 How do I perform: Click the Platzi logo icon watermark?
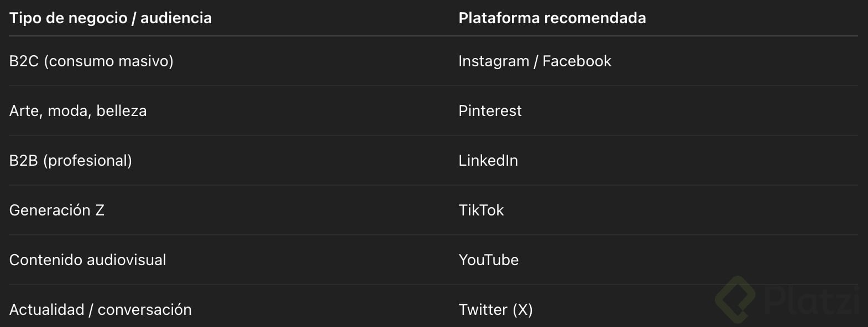(735, 298)
